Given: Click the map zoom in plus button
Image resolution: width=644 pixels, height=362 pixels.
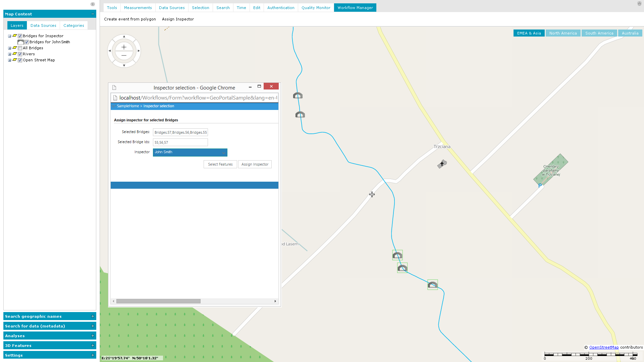Looking at the screenshot, I should click(x=124, y=47).
